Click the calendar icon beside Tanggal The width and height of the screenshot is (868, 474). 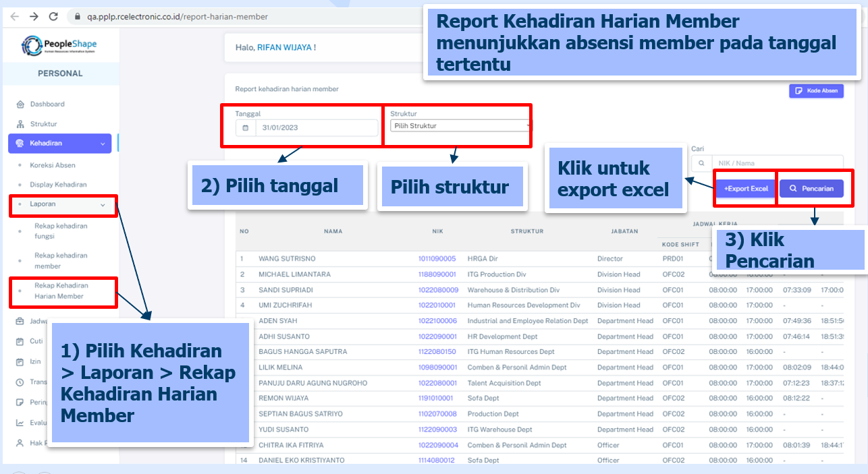coord(245,128)
